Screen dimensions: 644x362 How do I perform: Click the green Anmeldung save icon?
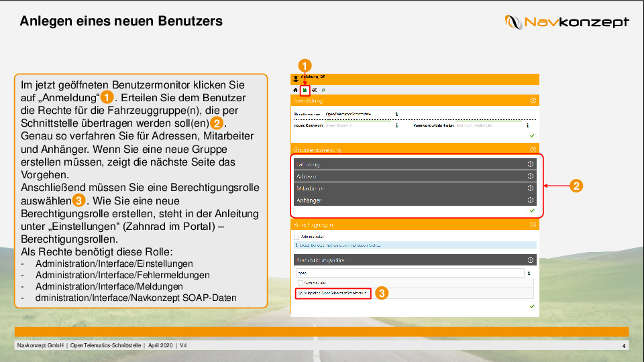click(x=305, y=89)
